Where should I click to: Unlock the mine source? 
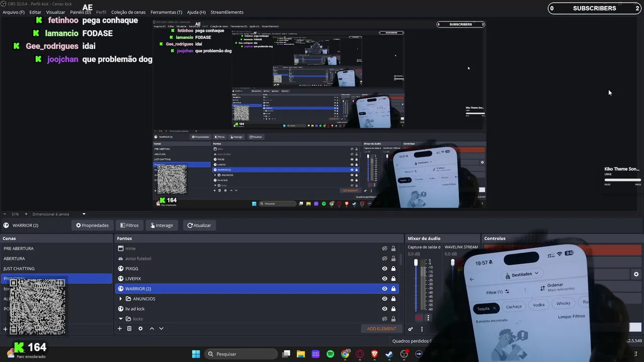pos(393,248)
